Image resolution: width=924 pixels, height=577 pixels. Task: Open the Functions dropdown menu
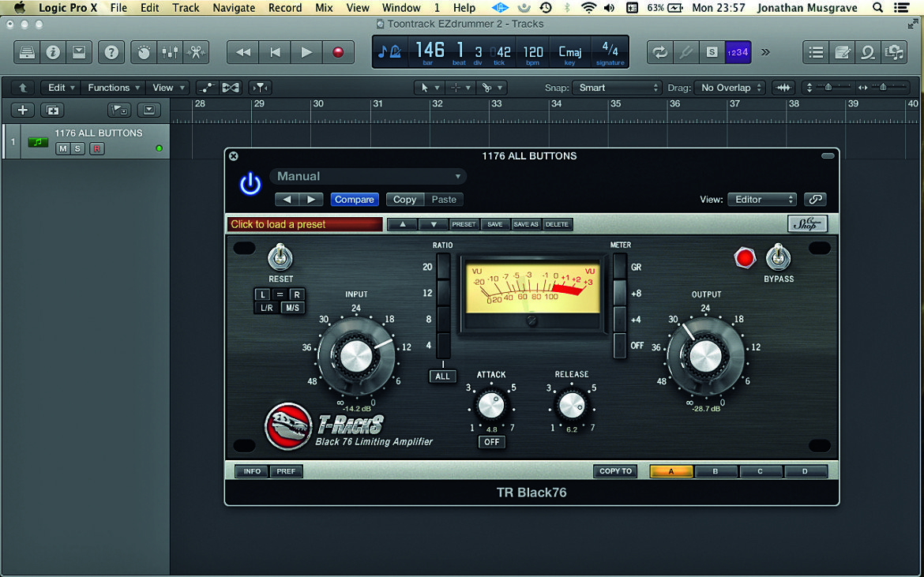pos(113,88)
